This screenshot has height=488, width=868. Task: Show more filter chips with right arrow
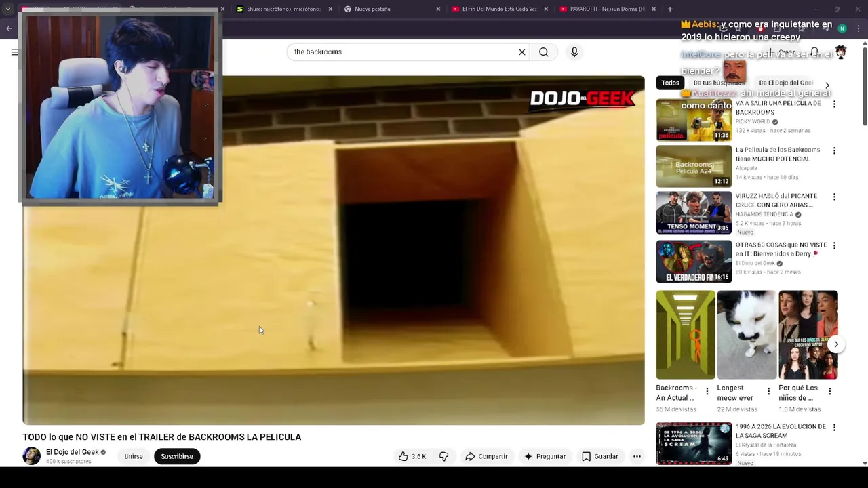[827, 85]
